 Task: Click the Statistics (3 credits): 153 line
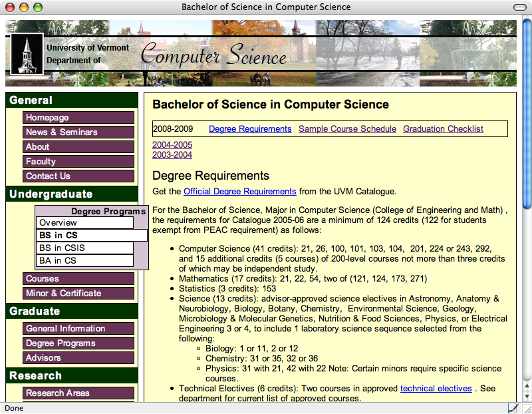[227, 289]
